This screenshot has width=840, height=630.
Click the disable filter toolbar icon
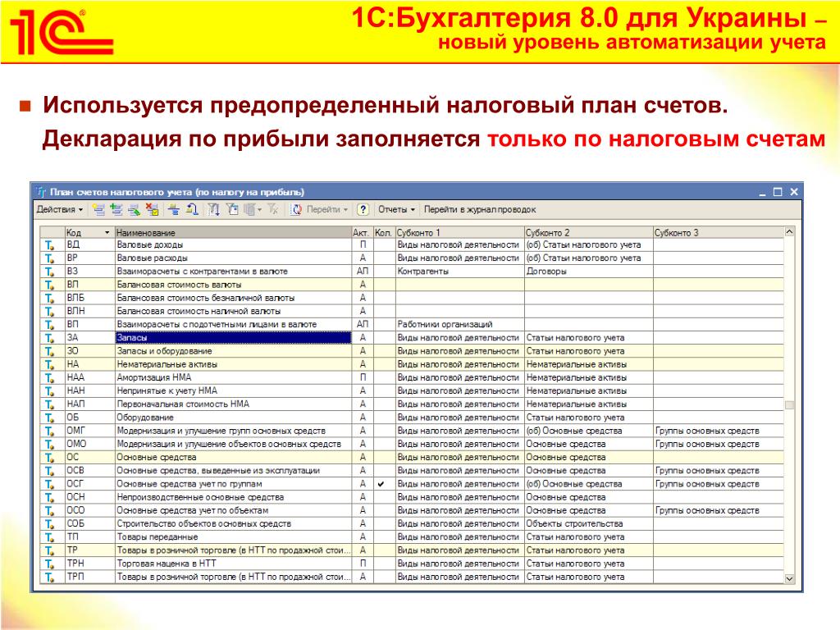coord(273,209)
